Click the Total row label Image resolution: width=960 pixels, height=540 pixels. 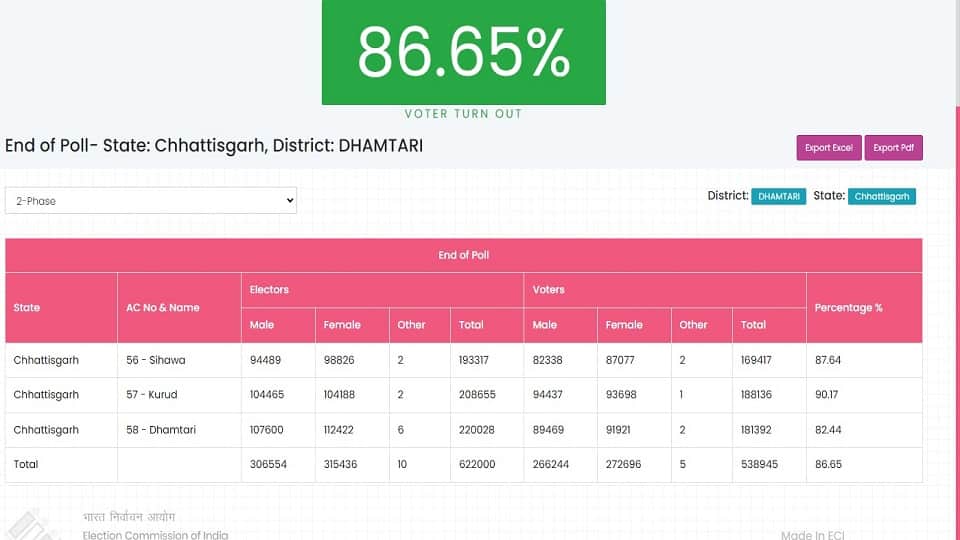coord(26,464)
